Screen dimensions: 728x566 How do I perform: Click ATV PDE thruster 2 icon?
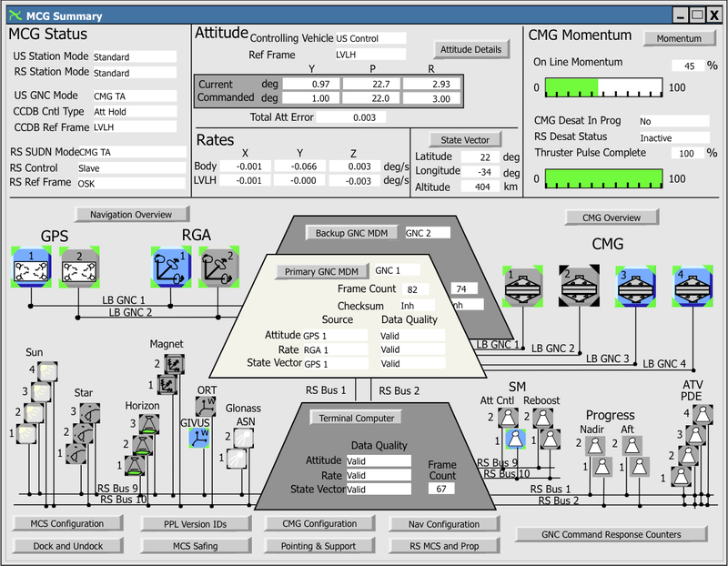688,456
